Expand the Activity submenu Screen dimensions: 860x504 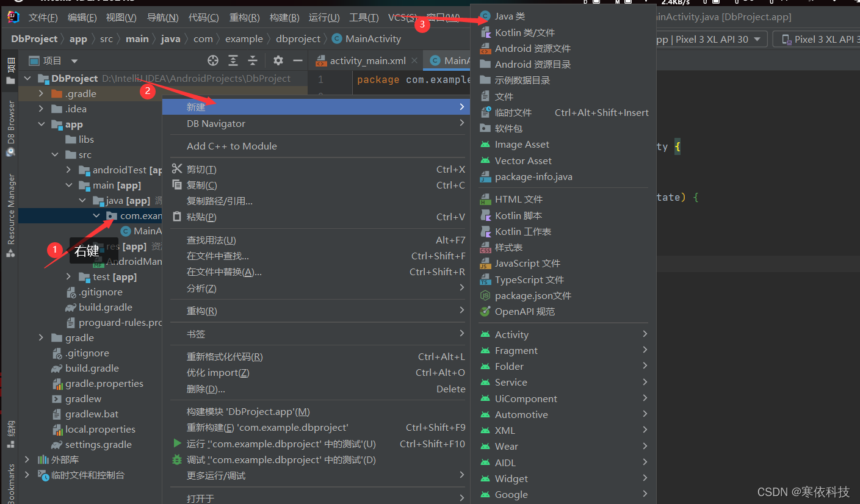click(562, 334)
